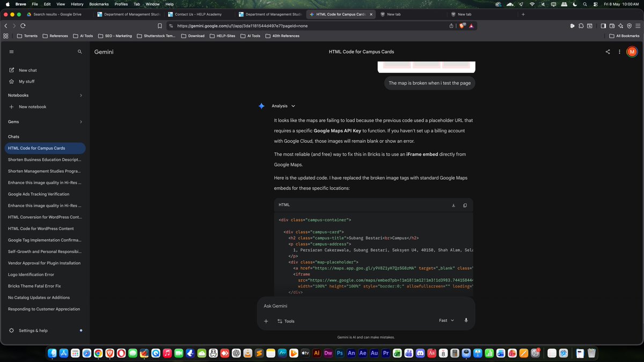Image resolution: width=644 pixels, height=362 pixels.
Task: Click the Gemini spark icon beside Analysis
Action: pyautogui.click(x=261, y=106)
